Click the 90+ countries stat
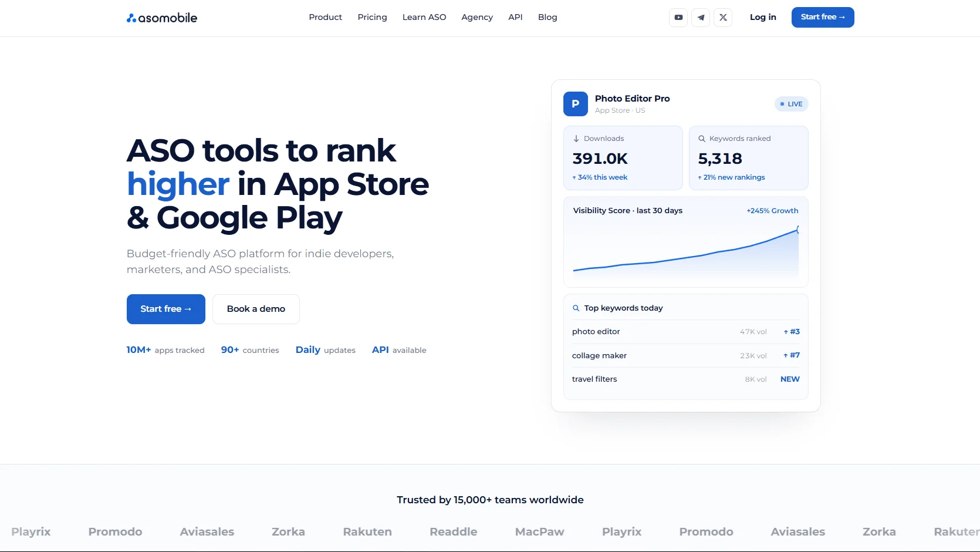The image size is (980, 552). [x=250, y=350]
